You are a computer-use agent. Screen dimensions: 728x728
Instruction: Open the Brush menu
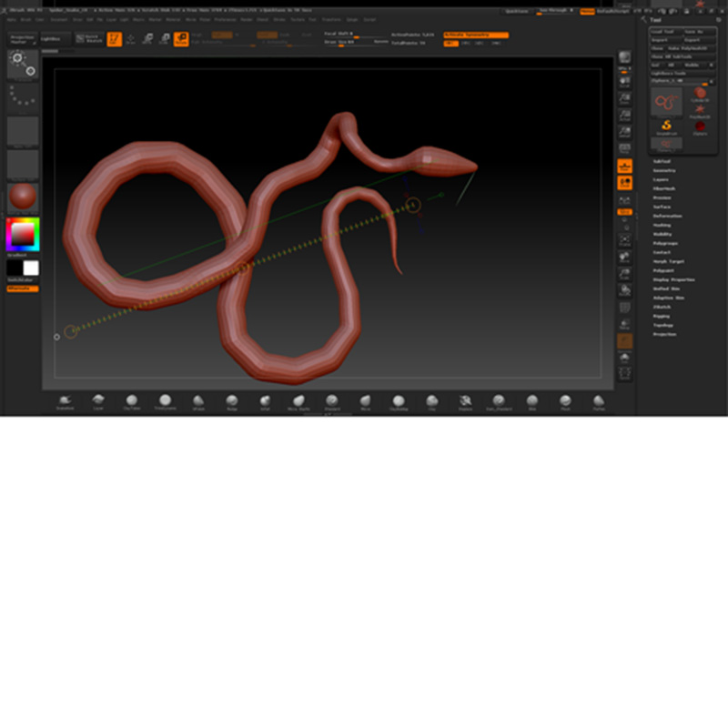click(x=26, y=20)
